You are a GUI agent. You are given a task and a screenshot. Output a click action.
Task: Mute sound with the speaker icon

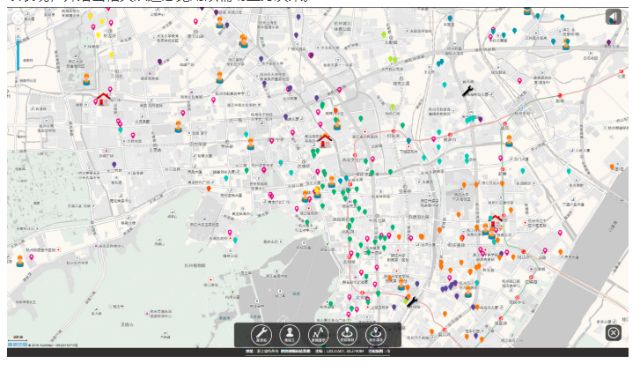pos(613,18)
